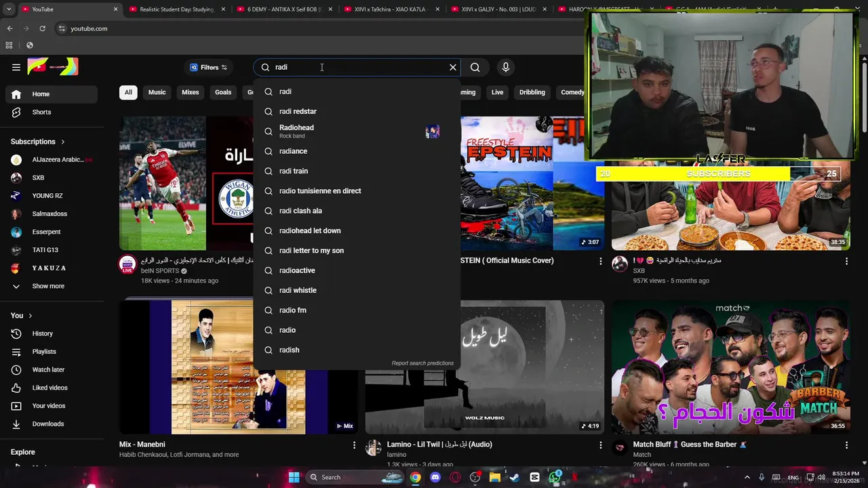Screen dimensions: 868x488
Task: Choose 'radi letter to my son'
Action: 357,251
